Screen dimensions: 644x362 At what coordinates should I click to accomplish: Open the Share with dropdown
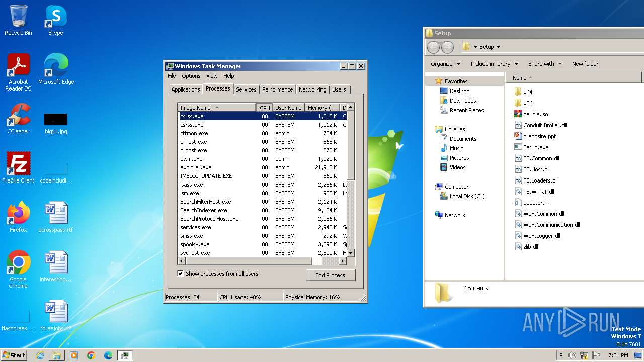tap(545, 64)
